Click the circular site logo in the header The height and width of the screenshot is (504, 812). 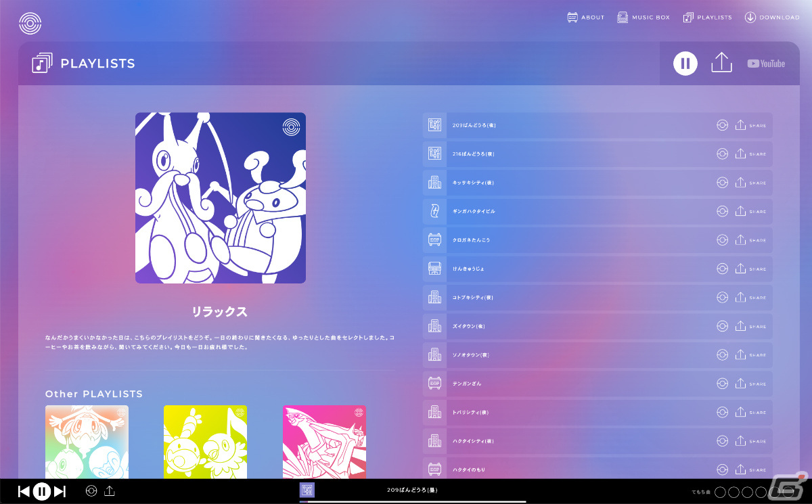(x=30, y=24)
